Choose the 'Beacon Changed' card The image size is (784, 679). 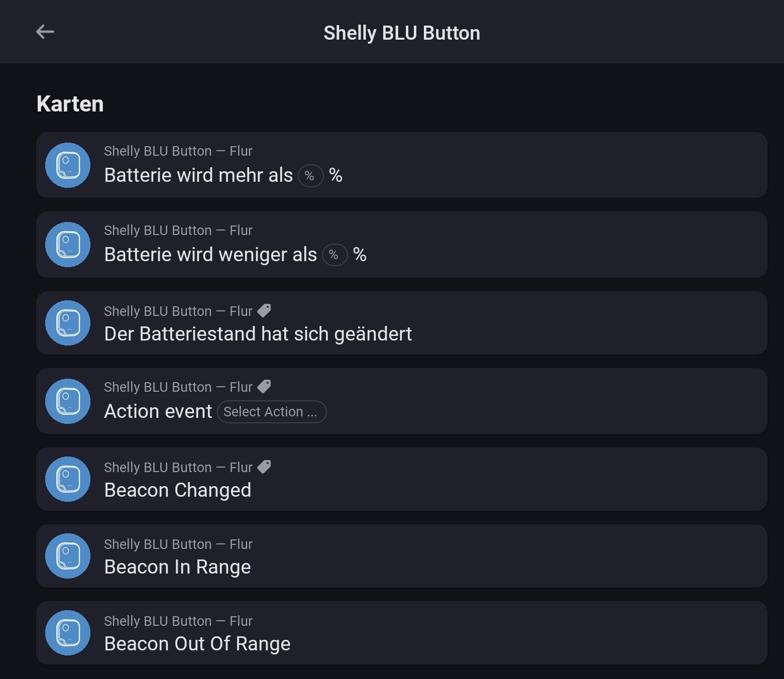(x=401, y=479)
